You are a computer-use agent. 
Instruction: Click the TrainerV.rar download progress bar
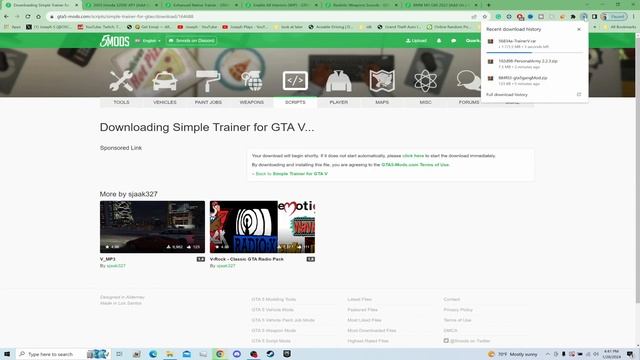[534, 52]
